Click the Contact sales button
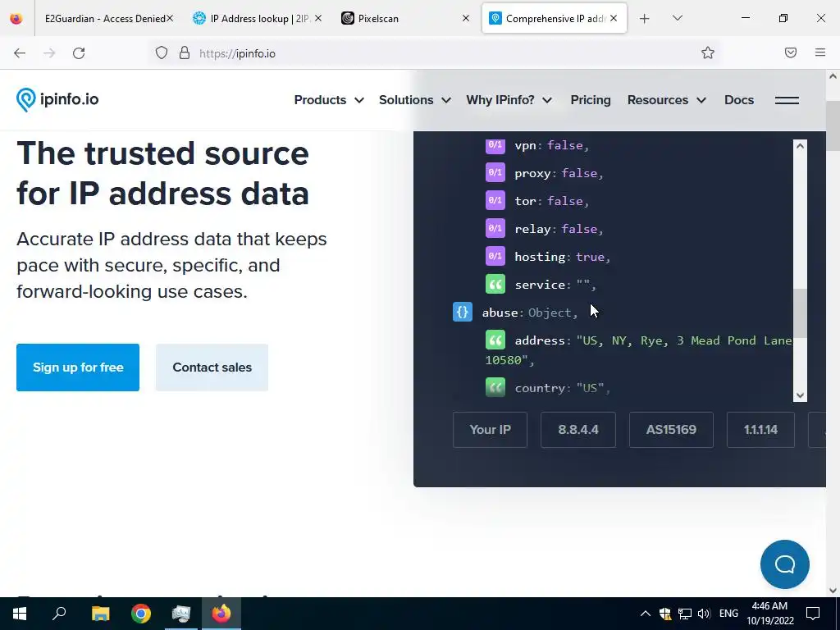The width and height of the screenshot is (840, 630). [212, 367]
